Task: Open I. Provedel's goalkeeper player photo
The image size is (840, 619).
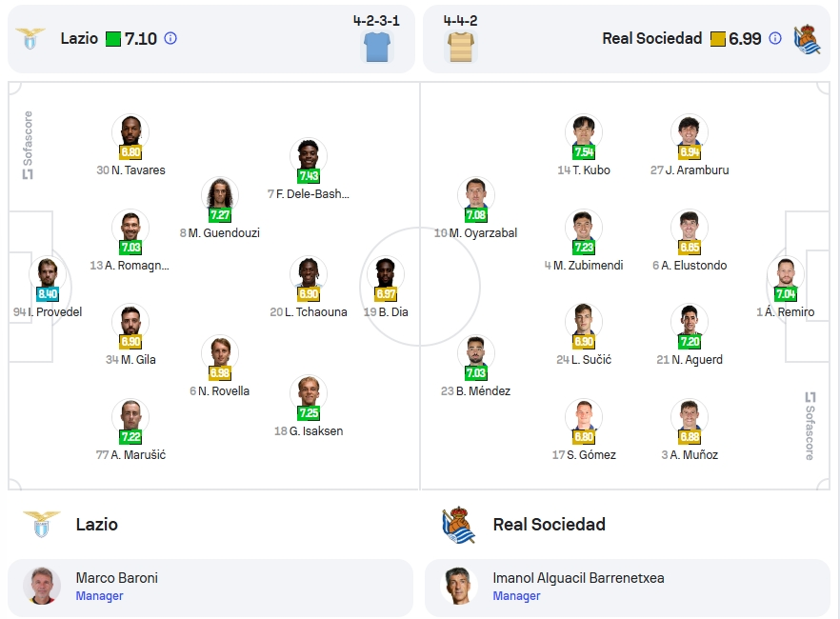Action: pyautogui.click(x=48, y=273)
